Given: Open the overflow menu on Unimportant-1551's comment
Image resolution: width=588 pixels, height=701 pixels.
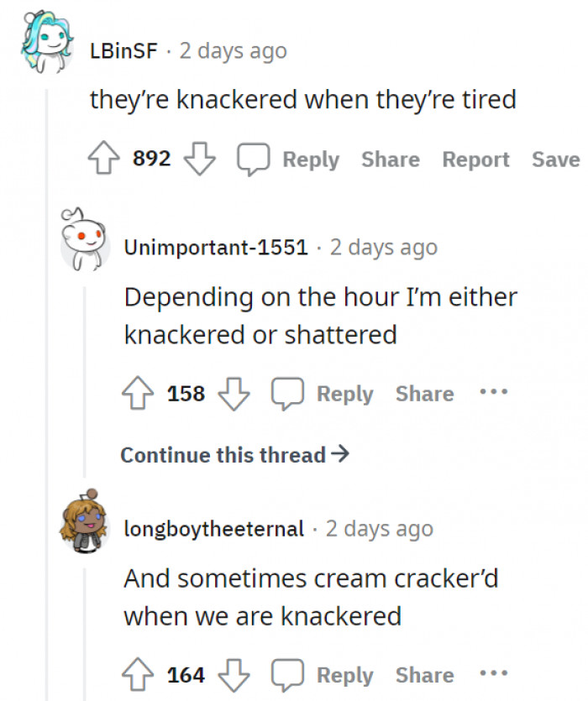Looking at the screenshot, I should pos(493,393).
